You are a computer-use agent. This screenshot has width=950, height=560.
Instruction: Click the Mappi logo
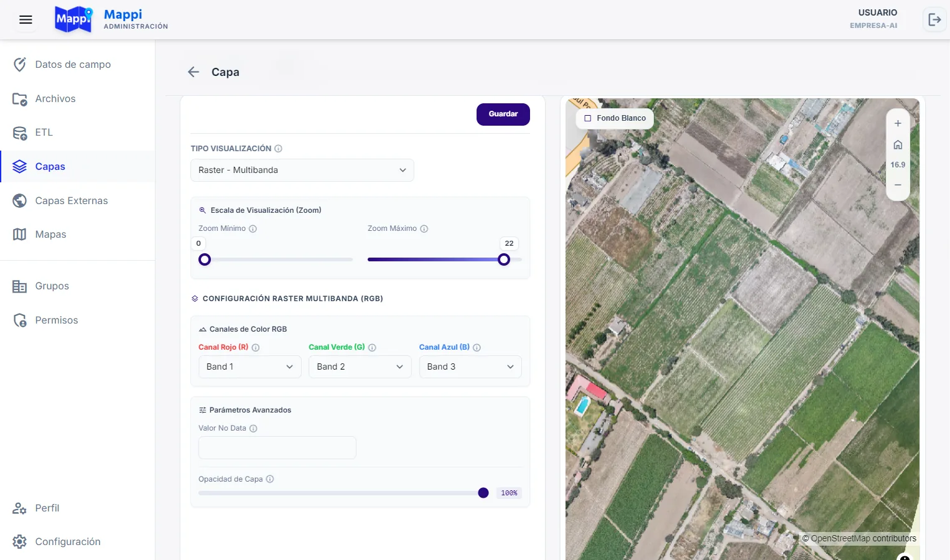coord(74,19)
